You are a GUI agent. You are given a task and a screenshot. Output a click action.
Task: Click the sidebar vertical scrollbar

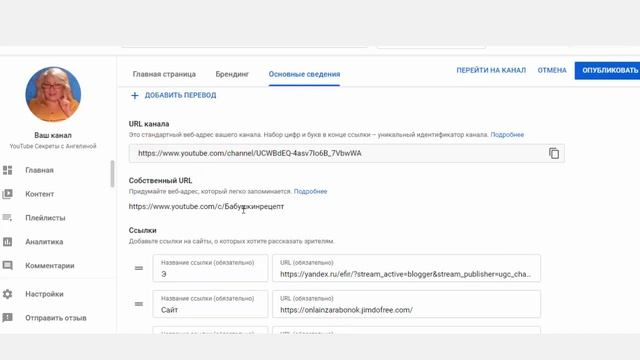pos(112,174)
